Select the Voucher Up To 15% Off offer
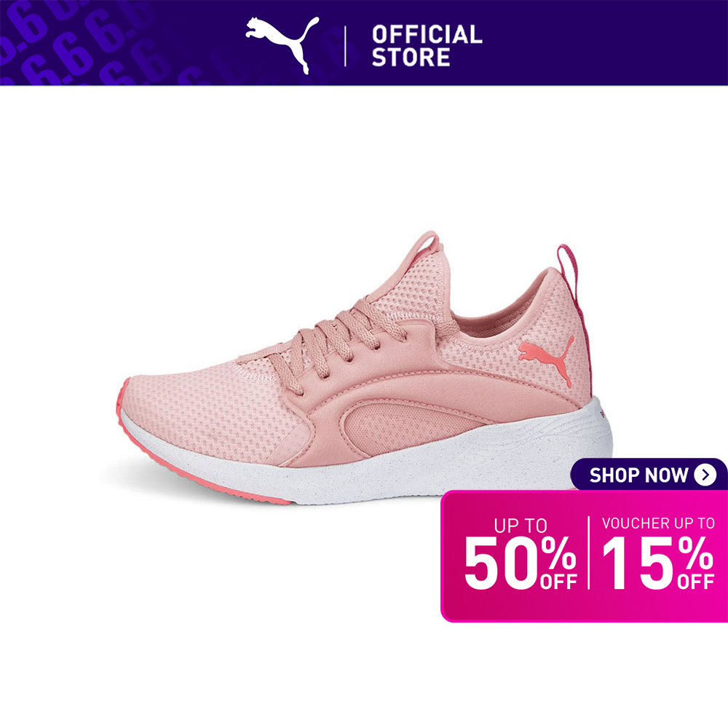Image resolution: width=728 pixels, height=728 pixels. coord(658,553)
